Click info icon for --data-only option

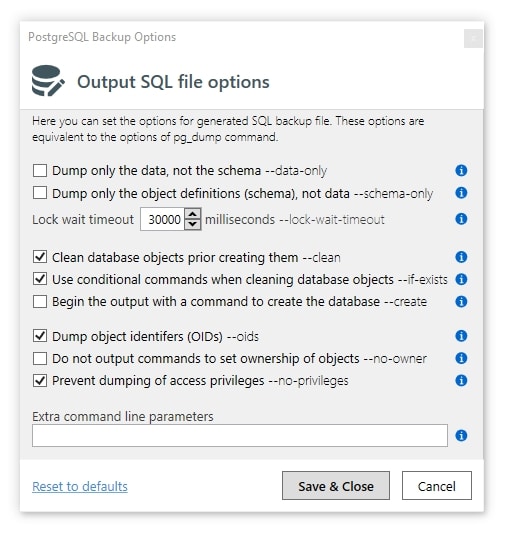(461, 170)
